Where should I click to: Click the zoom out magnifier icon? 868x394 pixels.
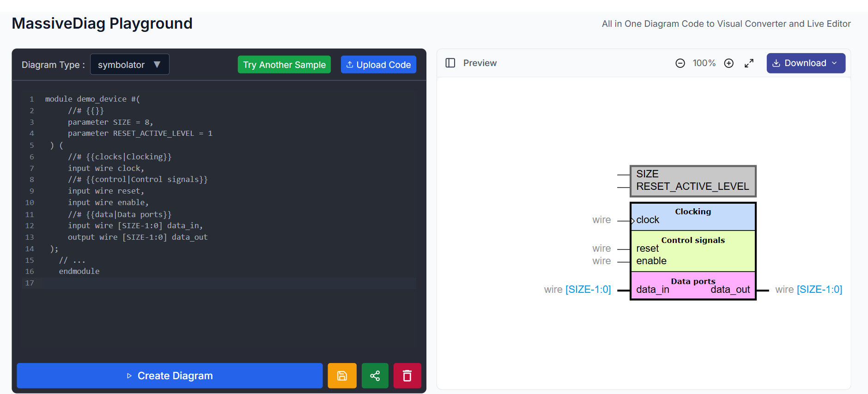point(680,63)
